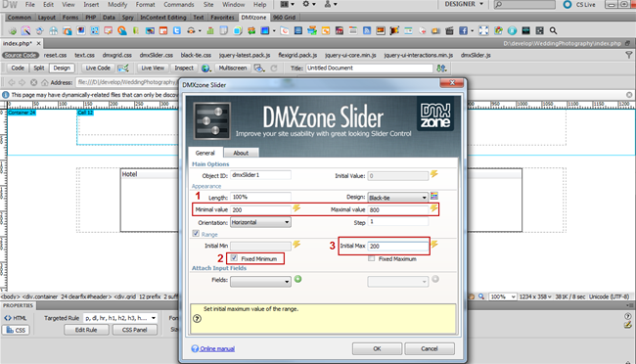Expand the Orientation dropdown

(260, 222)
